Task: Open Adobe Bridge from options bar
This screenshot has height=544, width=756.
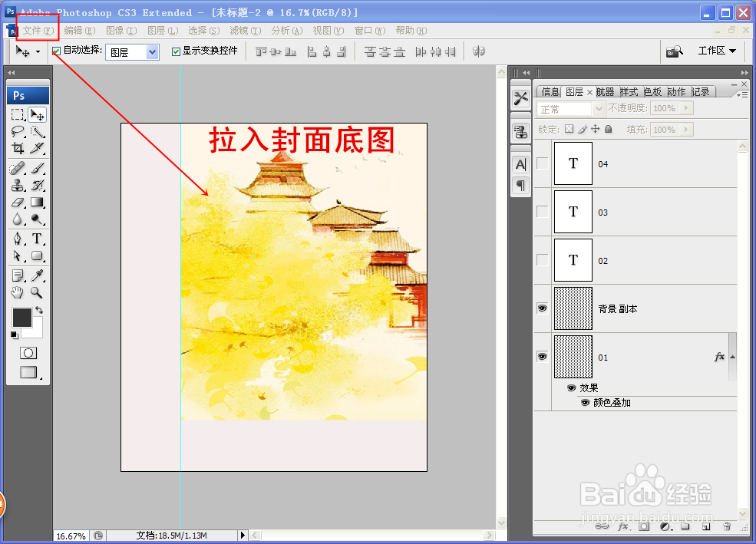Action: tap(675, 51)
